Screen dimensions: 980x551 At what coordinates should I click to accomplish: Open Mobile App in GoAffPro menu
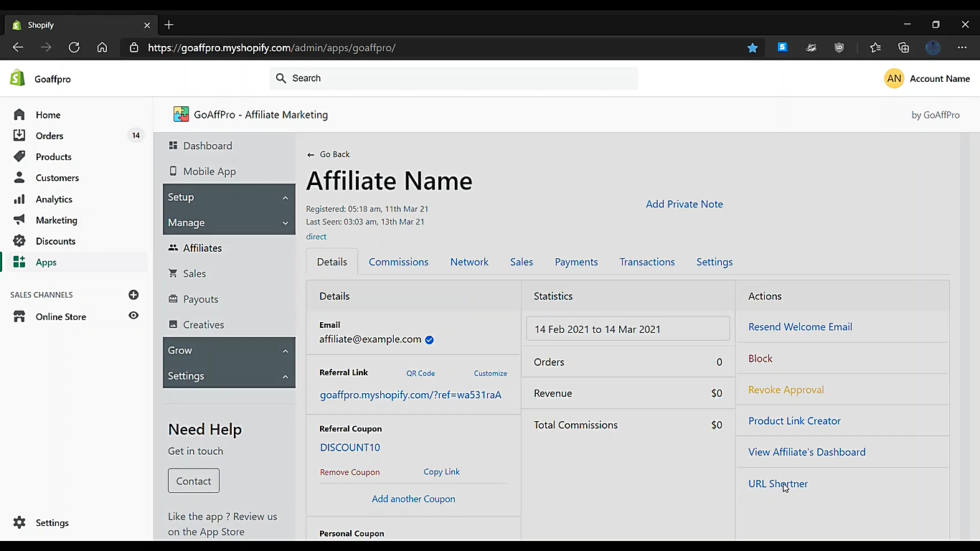coord(209,171)
